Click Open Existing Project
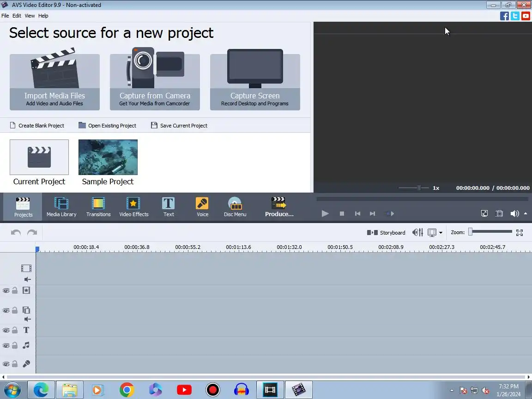532x399 pixels. 107,126
